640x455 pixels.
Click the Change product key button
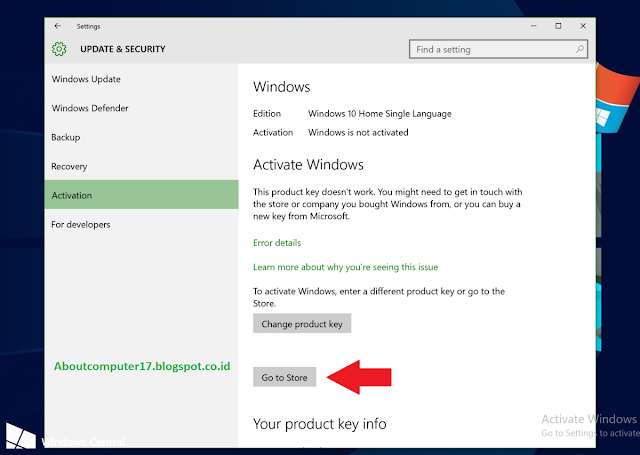pos(302,324)
